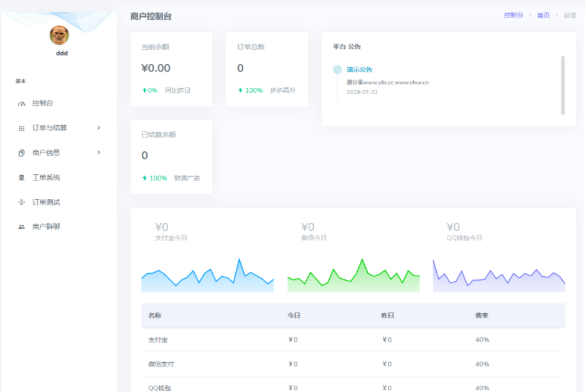Select 订单测试 in the sidebar

coord(46,202)
